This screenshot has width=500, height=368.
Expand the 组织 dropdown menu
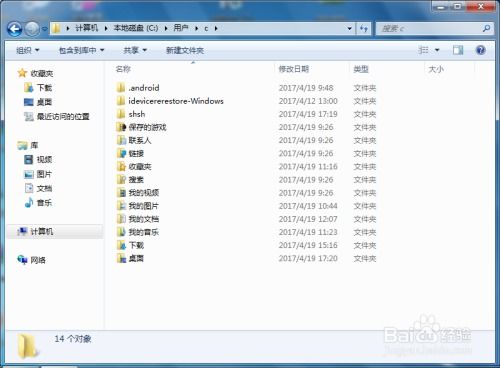click(x=28, y=50)
